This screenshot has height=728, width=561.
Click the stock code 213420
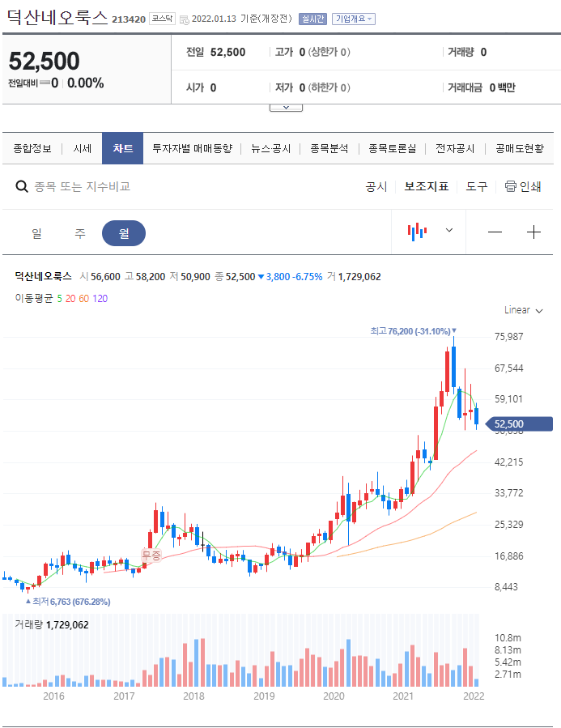[x=129, y=19]
